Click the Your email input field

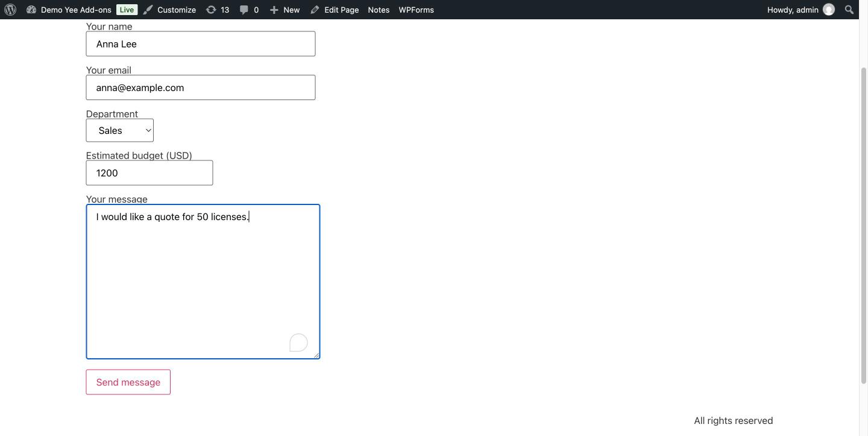tap(201, 87)
